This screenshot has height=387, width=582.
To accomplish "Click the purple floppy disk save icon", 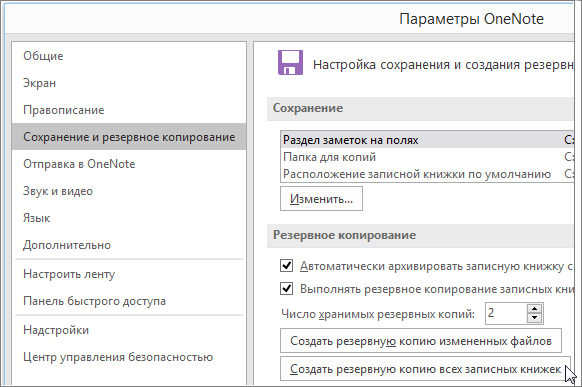I will [290, 63].
